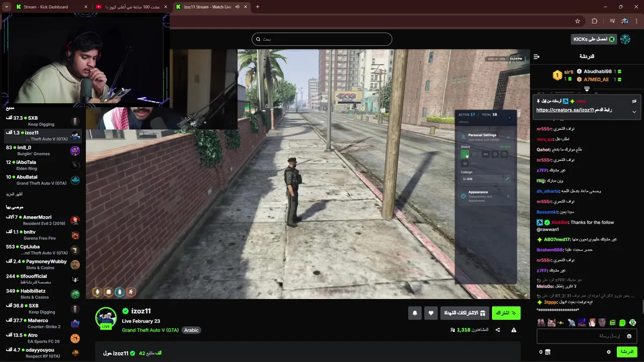The image size is (644, 362).
Task: Select AbuBatal channel in sidebar
Action: coord(43,180)
